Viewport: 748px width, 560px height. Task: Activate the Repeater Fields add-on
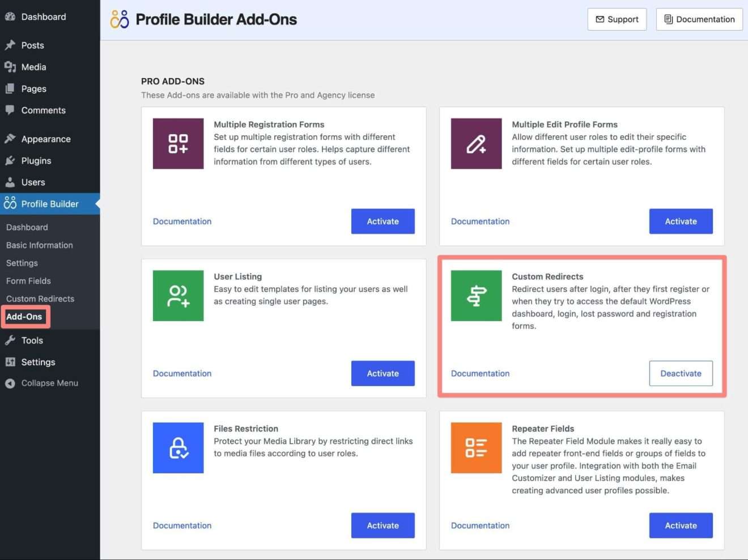[x=681, y=525]
